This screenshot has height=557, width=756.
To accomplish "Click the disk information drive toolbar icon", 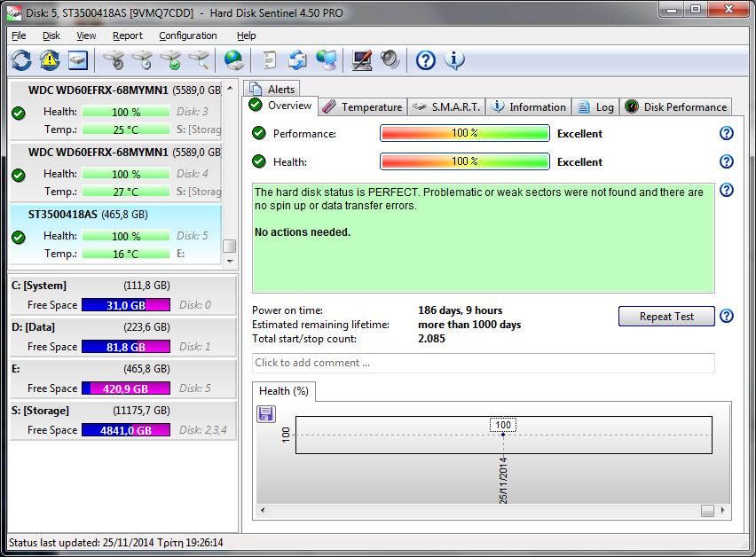I will pos(77,60).
